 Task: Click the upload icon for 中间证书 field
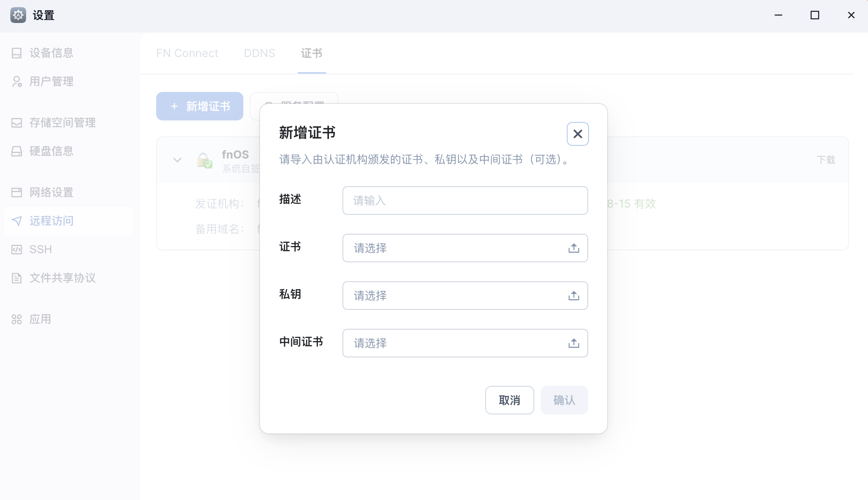pyautogui.click(x=574, y=343)
